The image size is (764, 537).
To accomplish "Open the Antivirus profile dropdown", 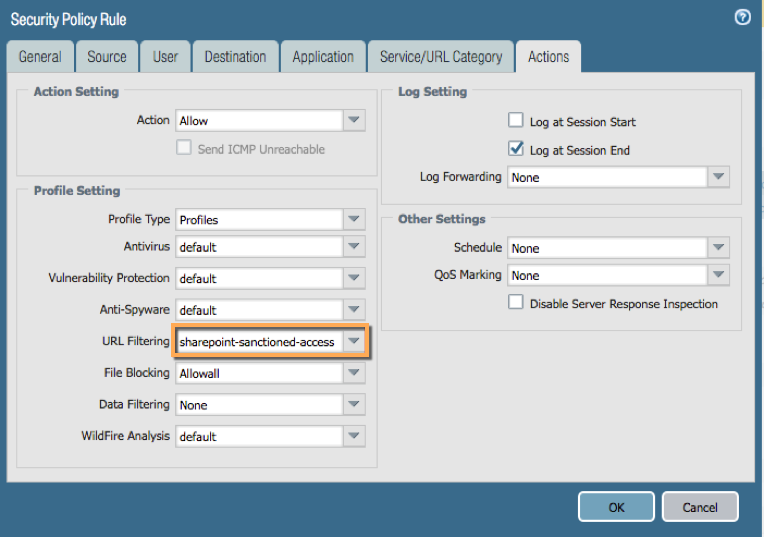I will [x=353, y=246].
